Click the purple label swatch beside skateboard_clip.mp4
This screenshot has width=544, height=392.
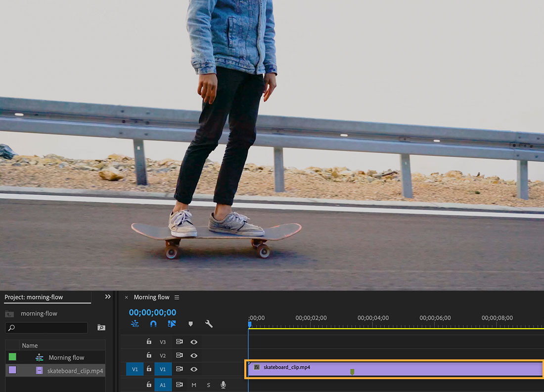coord(12,370)
